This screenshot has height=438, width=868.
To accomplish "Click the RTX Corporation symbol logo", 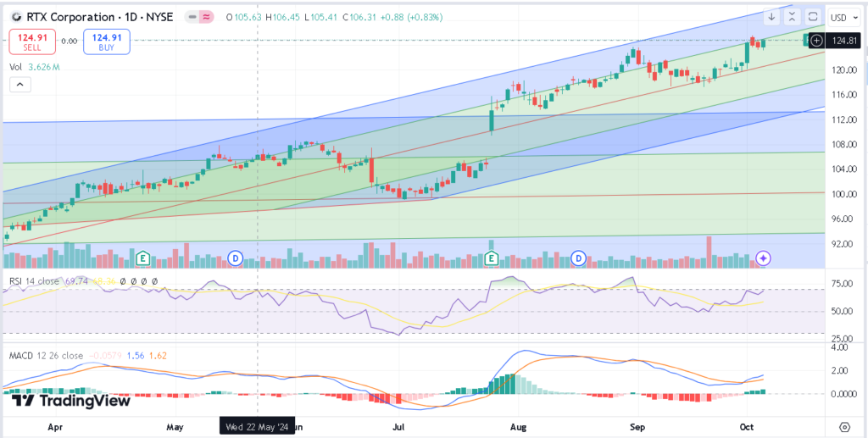I will pyautogui.click(x=16, y=17).
